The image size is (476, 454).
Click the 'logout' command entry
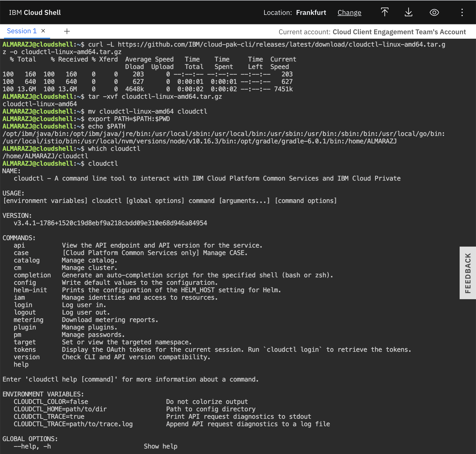[x=25, y=313]
